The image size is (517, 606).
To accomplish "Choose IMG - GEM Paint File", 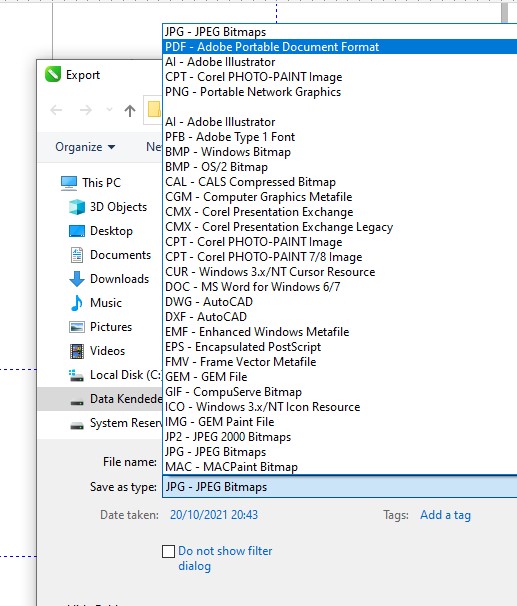I will tap(340, 422).
